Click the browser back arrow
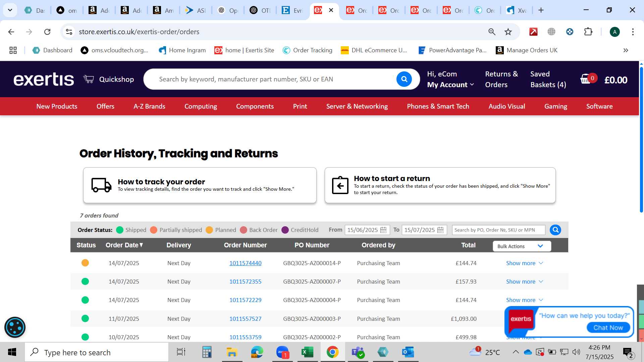 click(11, 32)
